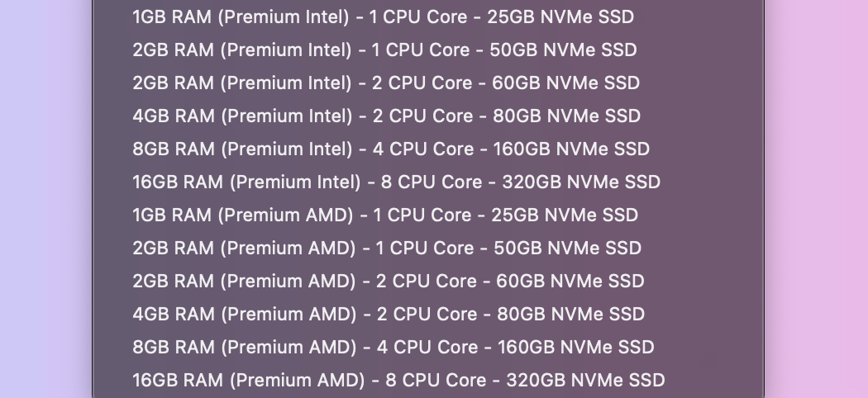Pick 8GB RAM Premium AMD 4 CPU Core
Viewport: 868px width, 398px height.
(393, 347)
